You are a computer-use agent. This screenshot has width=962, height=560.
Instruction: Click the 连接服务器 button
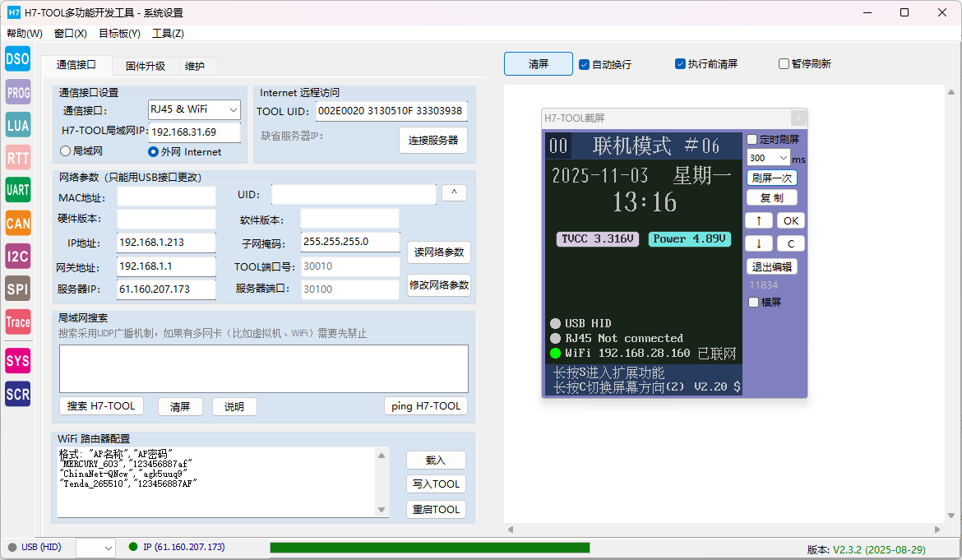click(x=433, y=141)
